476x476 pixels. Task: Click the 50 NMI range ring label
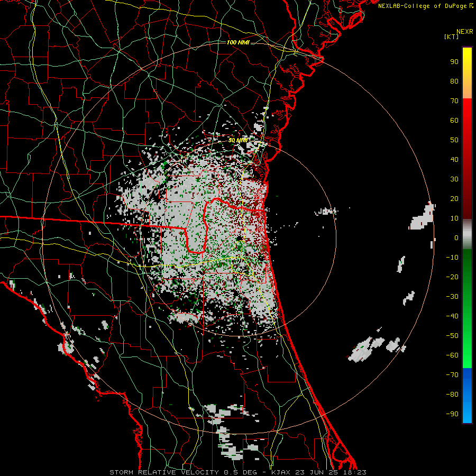click(239, 140)
